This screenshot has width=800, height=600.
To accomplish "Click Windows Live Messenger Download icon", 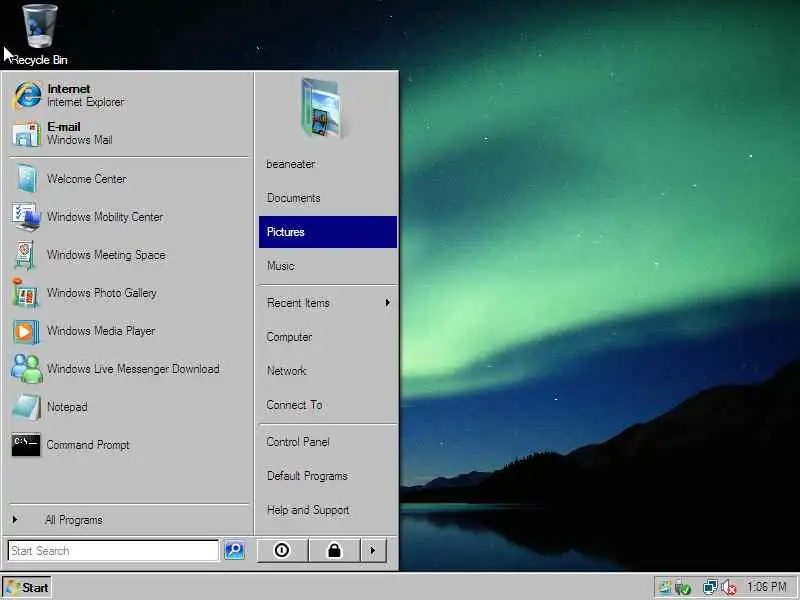I will pos(27,369).
